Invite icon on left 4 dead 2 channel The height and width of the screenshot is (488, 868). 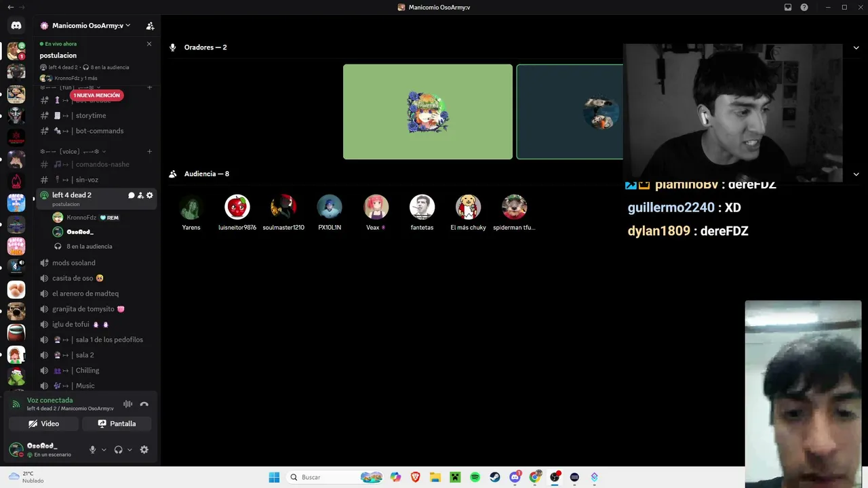tap(140, 195)
